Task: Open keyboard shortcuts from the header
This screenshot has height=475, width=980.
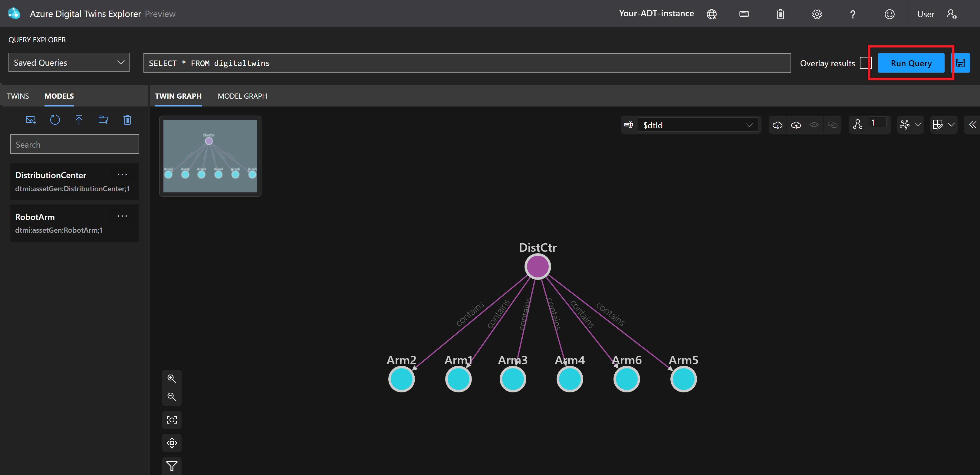Action: (744, 14)
